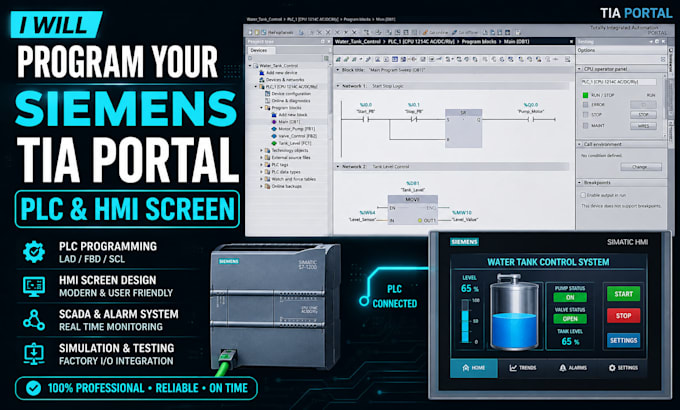Click the Change button in Call environment

click(641, 167)
